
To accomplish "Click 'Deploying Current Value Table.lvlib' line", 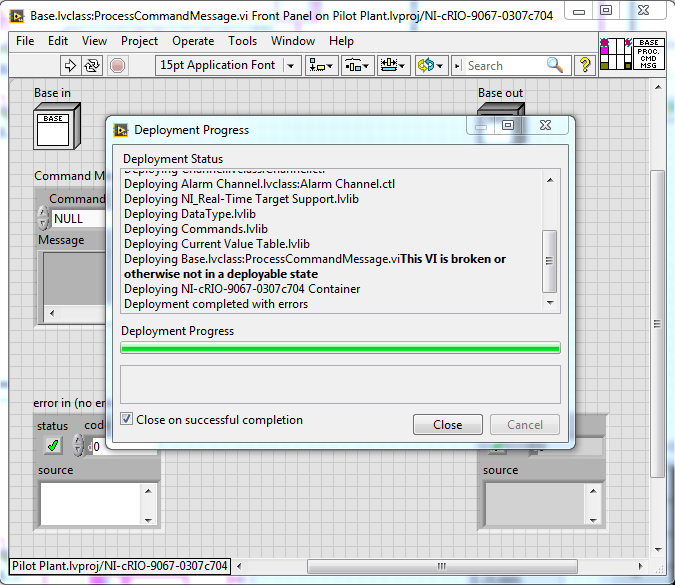I will pos(217,244).
